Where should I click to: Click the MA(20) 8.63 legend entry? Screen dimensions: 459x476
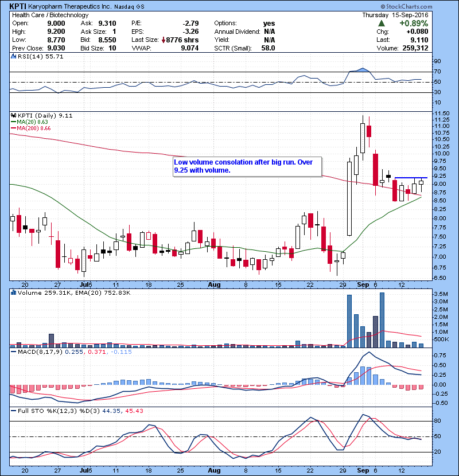32,122
